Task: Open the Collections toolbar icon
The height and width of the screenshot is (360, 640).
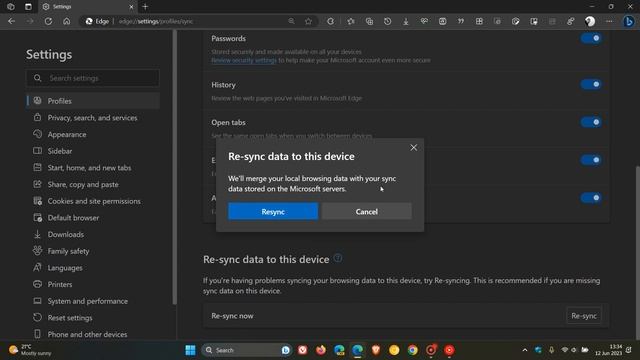Action: pyautogui.click(x=369, y=21)
